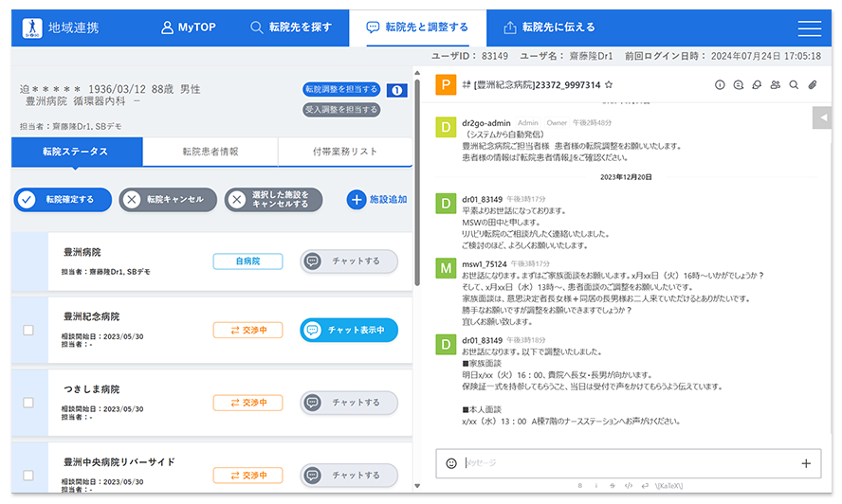This screenshot has height=504, width=842.
Task: Click 選択した施設をキャンセルする button
Action: 273,200
